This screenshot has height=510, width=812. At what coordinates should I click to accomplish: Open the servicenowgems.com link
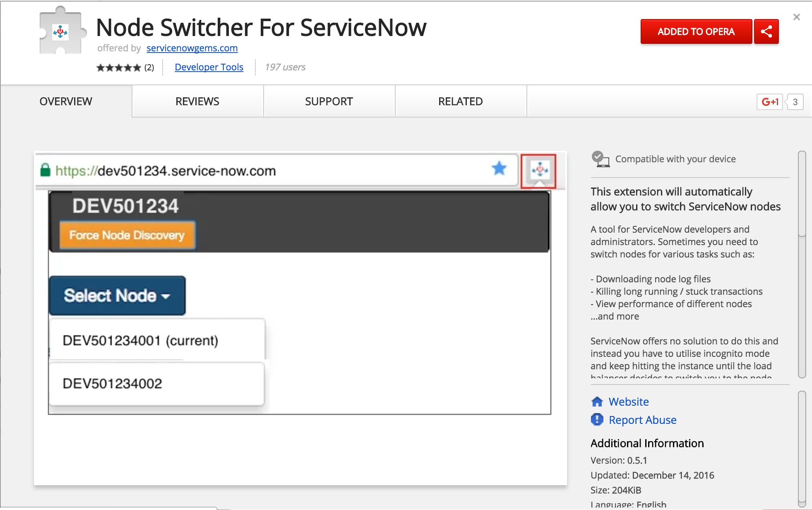[192, 48]
